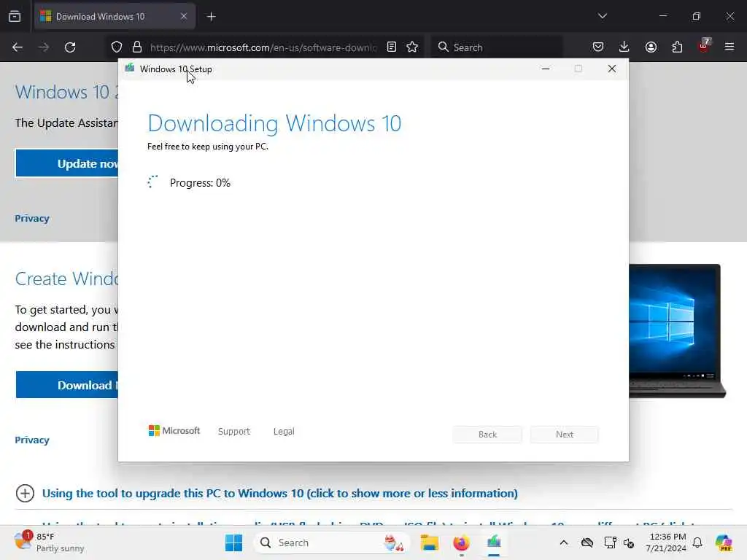Expand the list all tabs chevron
Image resolution: width=747 pixels, height=560 pixels.
pyautogui.click(x=603, y=16)
